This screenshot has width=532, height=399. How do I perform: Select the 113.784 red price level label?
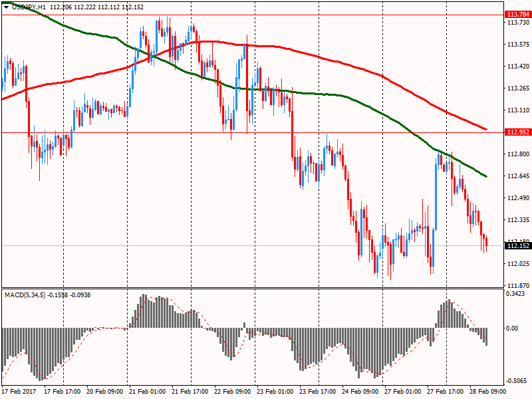[518, 15]
